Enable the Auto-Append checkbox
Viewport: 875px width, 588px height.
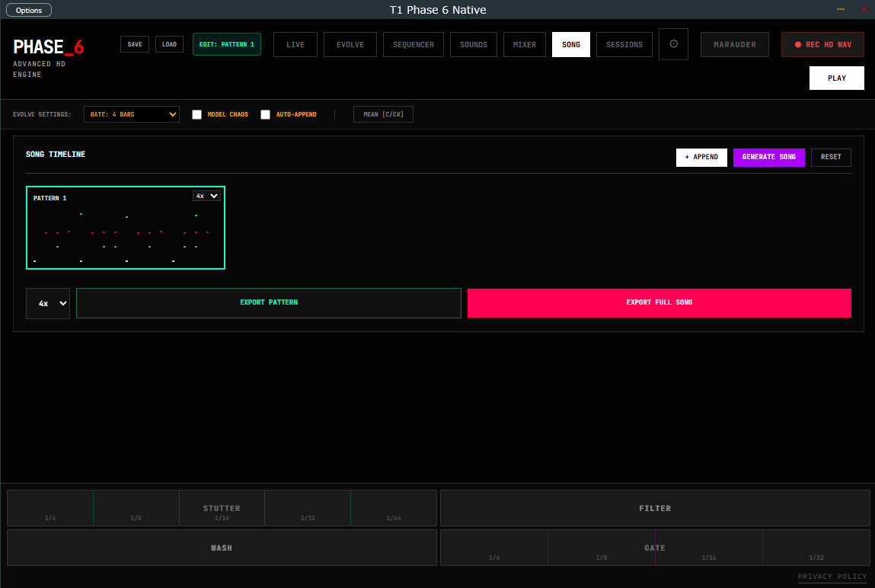point(265,114)
